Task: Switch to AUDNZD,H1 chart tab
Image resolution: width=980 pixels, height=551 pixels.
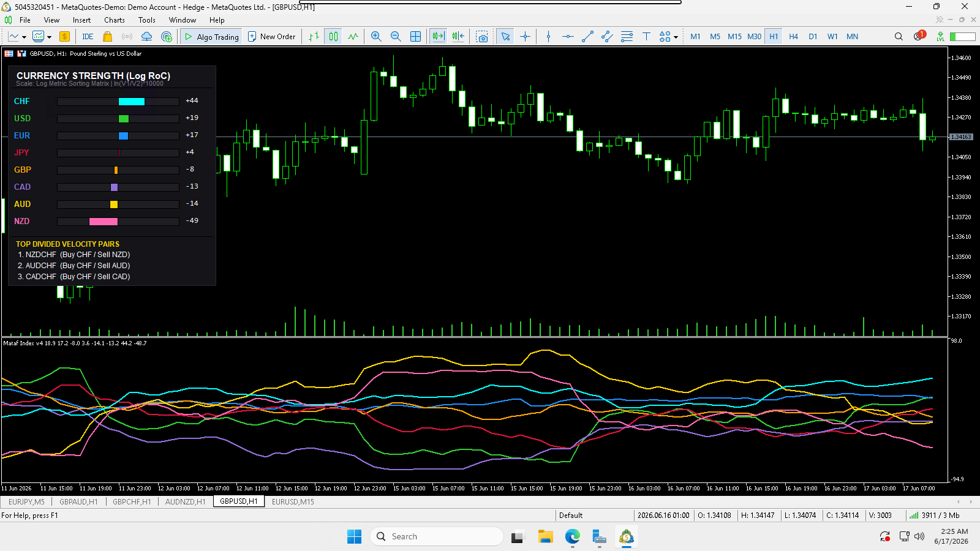Action: coord(186,501)
